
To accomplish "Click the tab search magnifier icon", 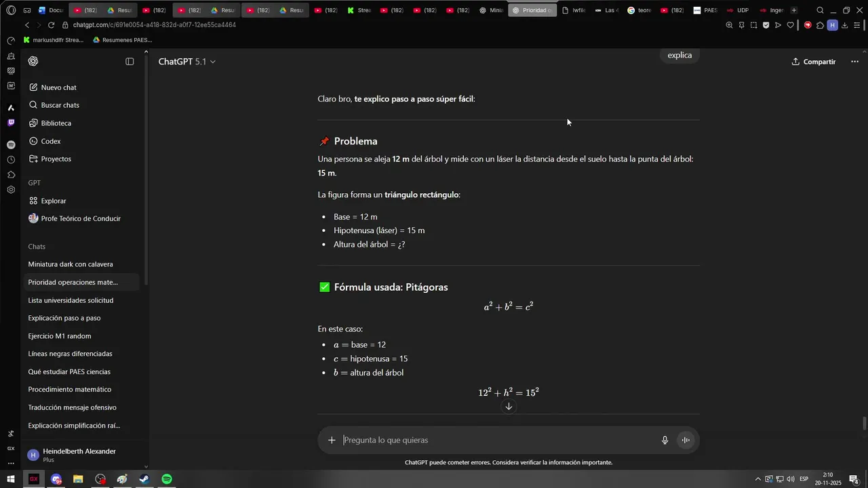I will click(820, 10).
